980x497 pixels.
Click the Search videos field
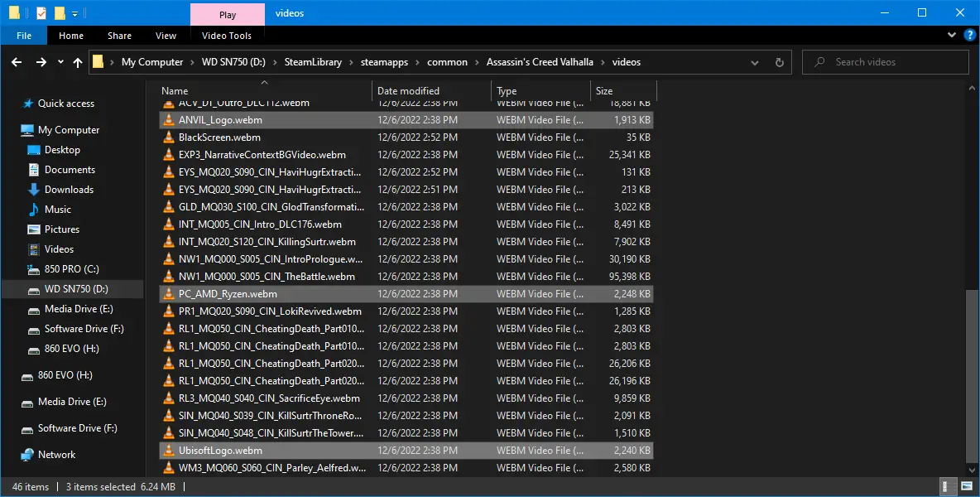coord(886,62)
